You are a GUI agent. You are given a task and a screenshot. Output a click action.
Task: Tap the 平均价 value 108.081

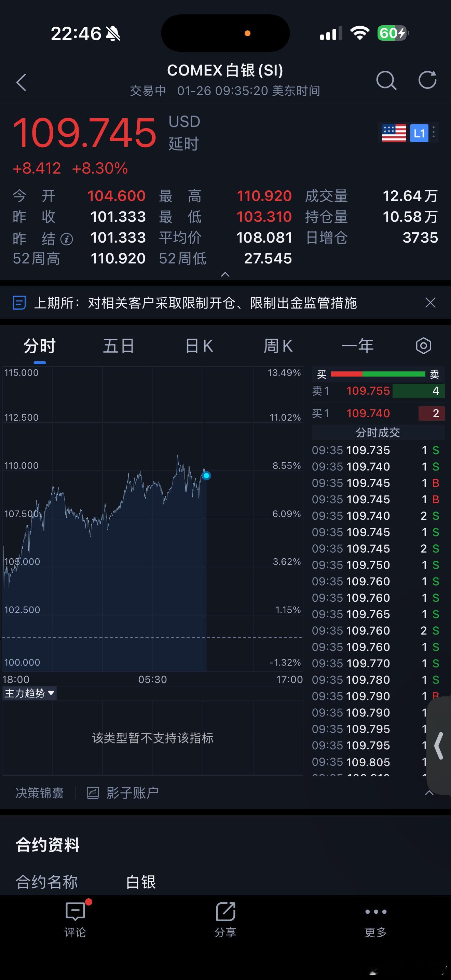pyautogui.click(x=264, y=238)
